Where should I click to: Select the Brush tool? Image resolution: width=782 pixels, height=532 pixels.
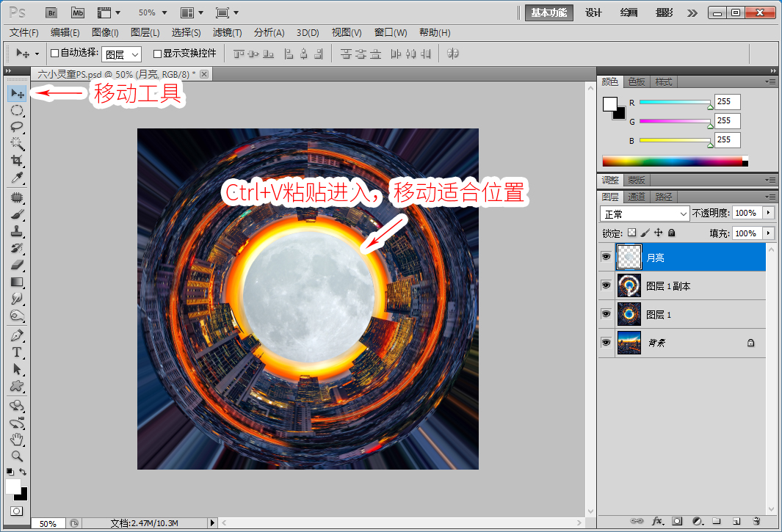point(17,214)
